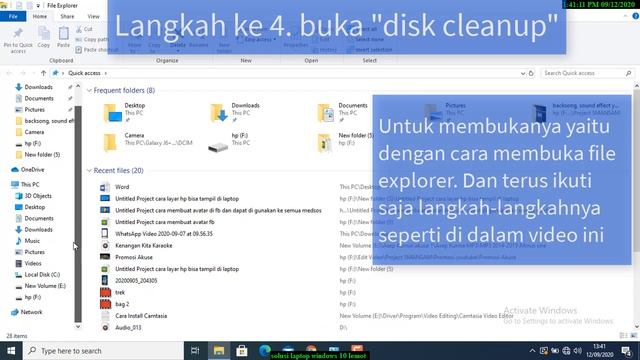Click Copy path in ribbon

(91, 40)
